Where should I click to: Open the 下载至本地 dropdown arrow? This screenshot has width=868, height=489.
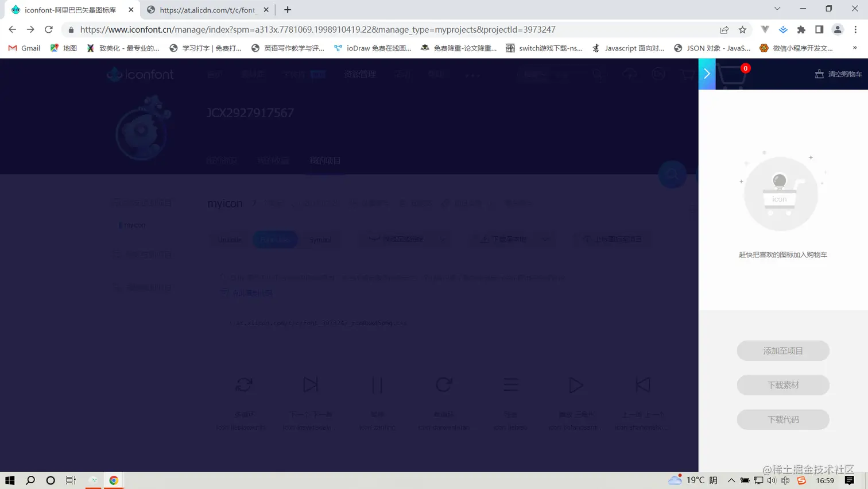tap(545, 240)
